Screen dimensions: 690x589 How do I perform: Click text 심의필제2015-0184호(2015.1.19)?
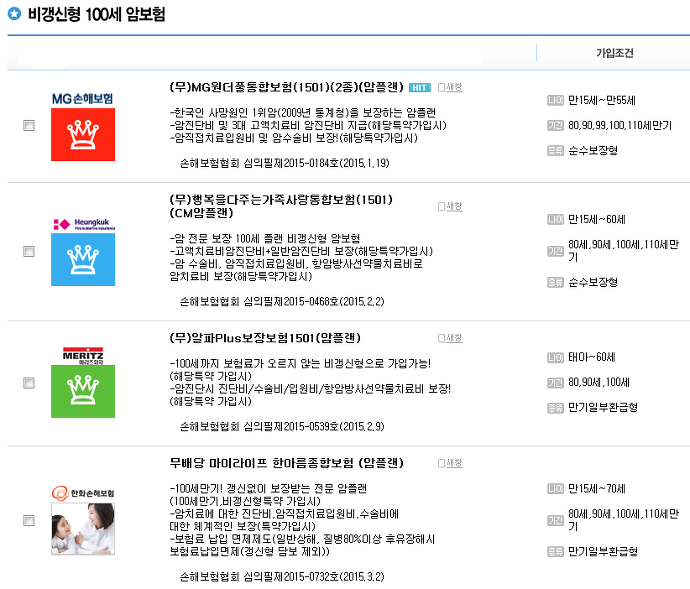click(x=316, y=163)
